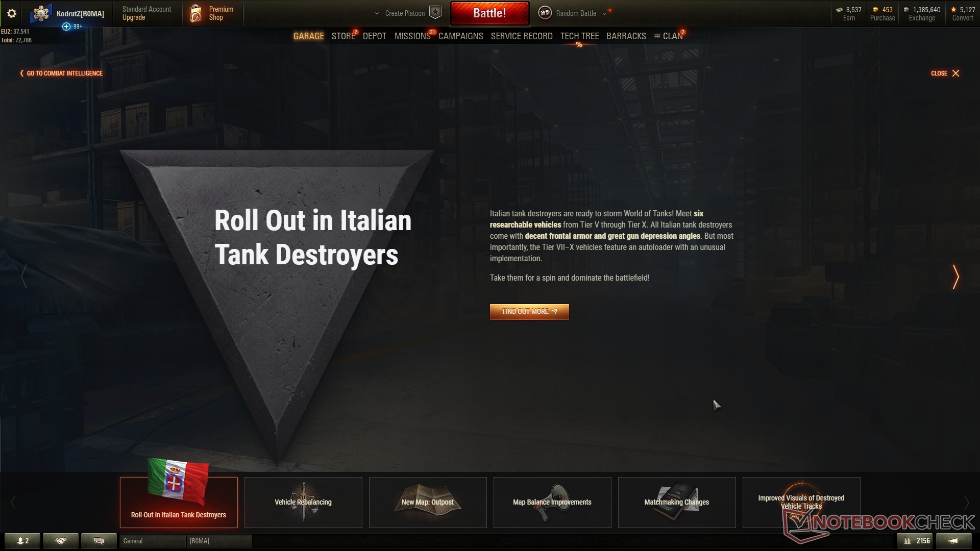
Task: Click Standard Account Upgrade
Action: [x=146, y=13]
